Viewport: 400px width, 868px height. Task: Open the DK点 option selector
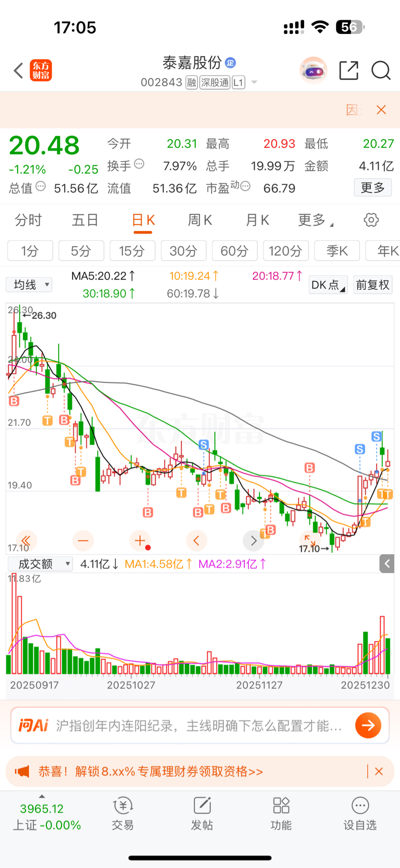328,285
